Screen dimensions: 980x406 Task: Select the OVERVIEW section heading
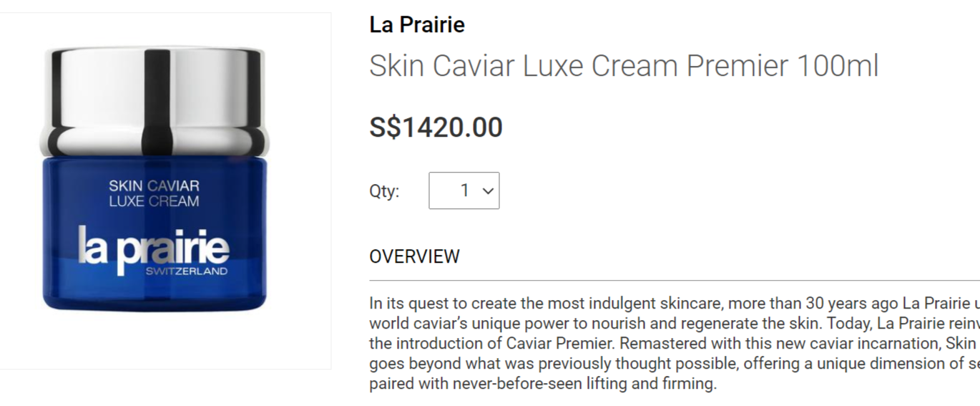tap(414, 256)
